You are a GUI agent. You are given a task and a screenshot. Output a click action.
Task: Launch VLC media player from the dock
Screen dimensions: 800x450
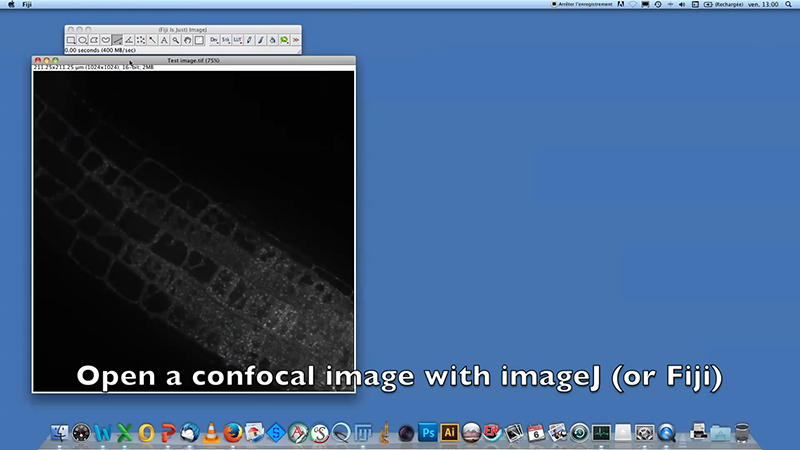coord(211,433)
